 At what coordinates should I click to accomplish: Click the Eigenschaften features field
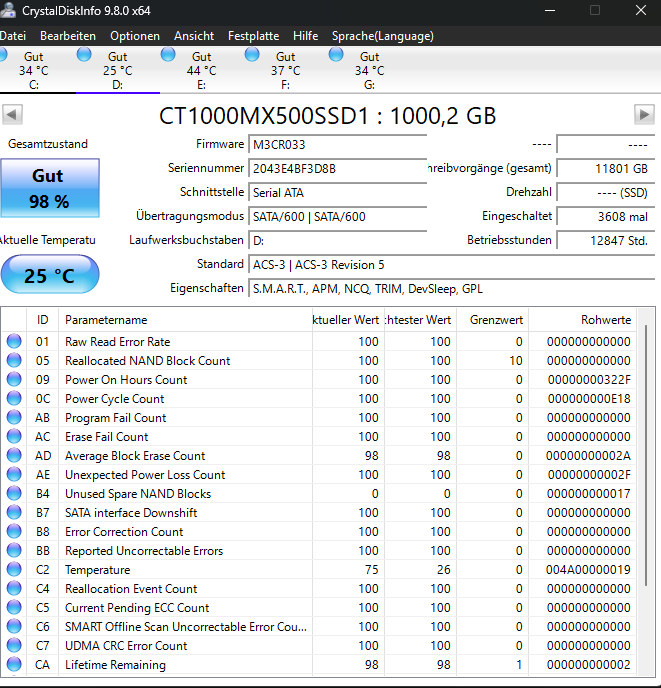click(452, 289)
